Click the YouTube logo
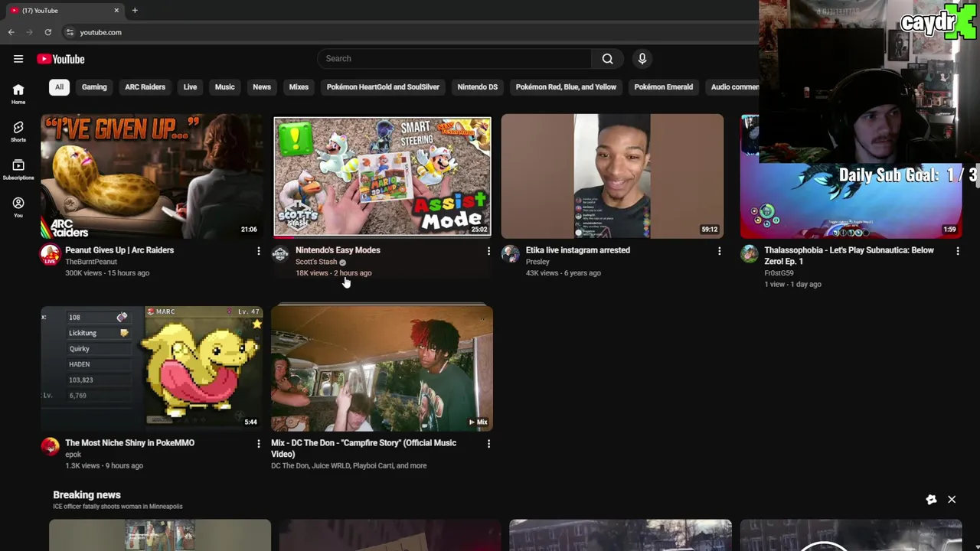The image size is (980, 551). tap(60, 59)
